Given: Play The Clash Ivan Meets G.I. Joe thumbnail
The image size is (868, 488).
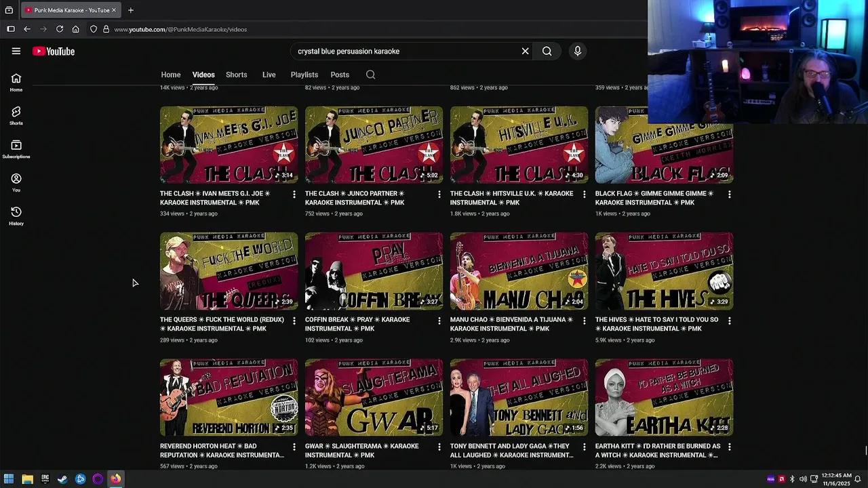Looking at the screenshot, I should point(229,145).
